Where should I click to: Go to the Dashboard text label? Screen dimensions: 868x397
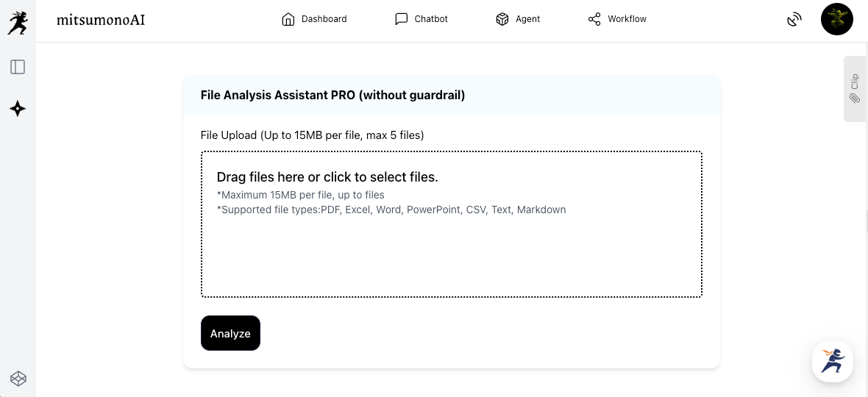[x=324, y=19]
